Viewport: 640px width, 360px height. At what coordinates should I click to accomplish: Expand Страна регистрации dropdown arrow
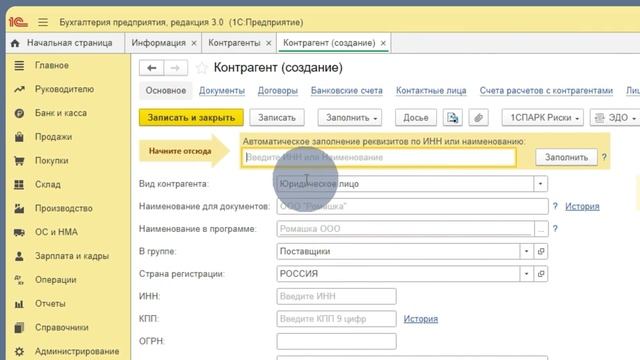527,274
